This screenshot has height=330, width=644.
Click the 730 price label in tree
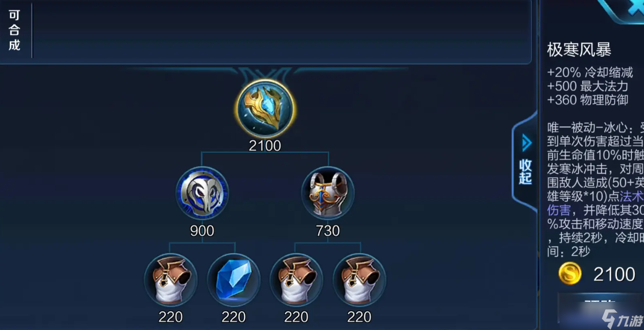[328, 231]
